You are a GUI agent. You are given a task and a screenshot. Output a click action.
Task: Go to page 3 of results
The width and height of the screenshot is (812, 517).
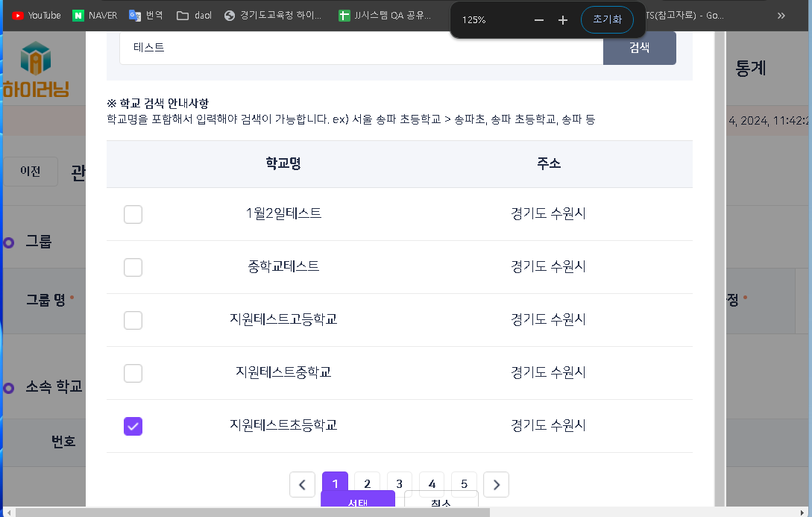coord(400,484)
